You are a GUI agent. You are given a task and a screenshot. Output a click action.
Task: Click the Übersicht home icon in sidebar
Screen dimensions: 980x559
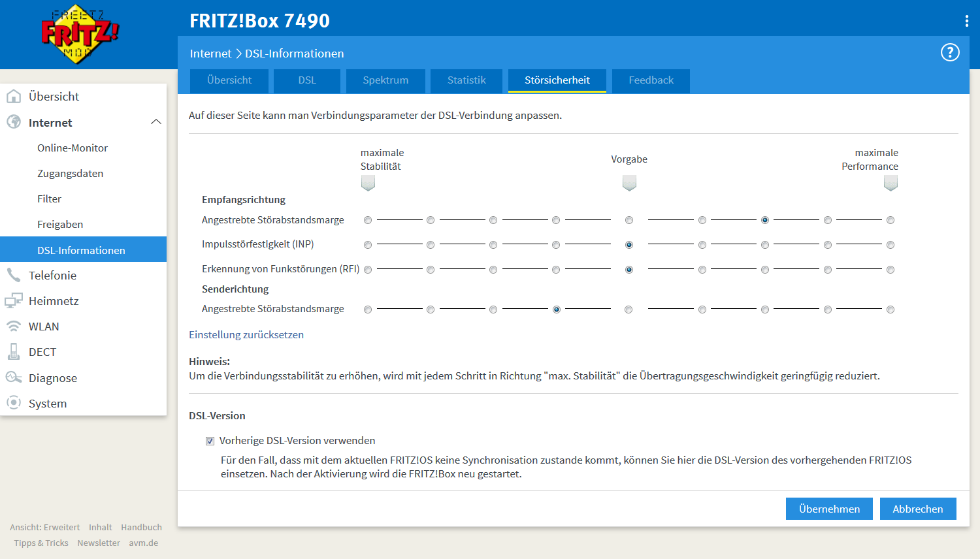[x=14, y=97]
